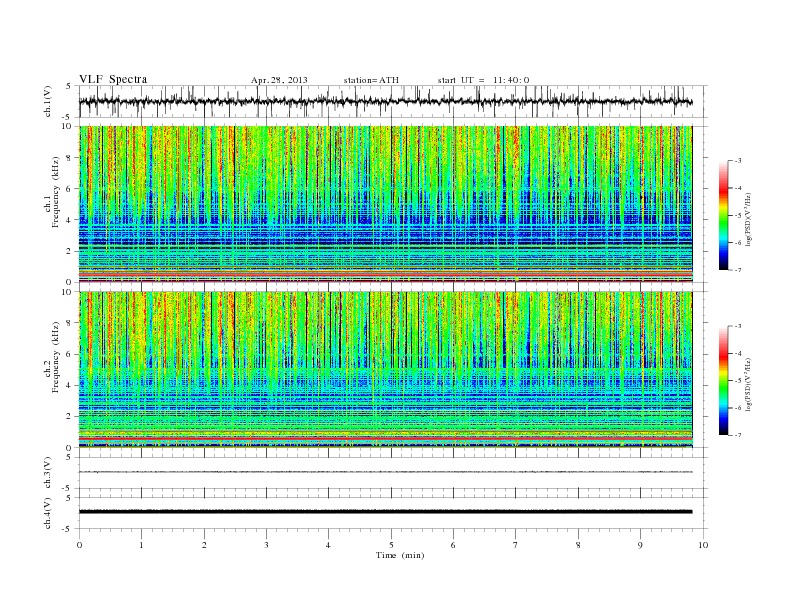Click the ch.1(V) waveform plot

(393, 101)
